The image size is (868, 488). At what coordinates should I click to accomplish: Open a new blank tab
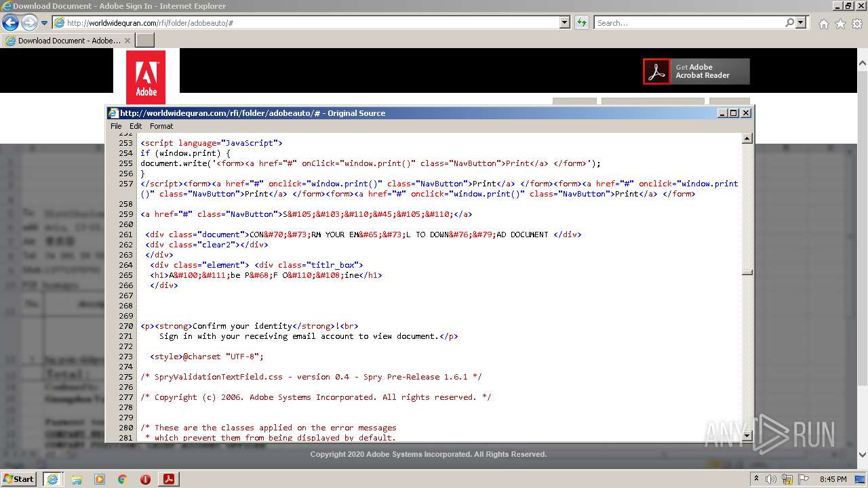coord(145,40)
